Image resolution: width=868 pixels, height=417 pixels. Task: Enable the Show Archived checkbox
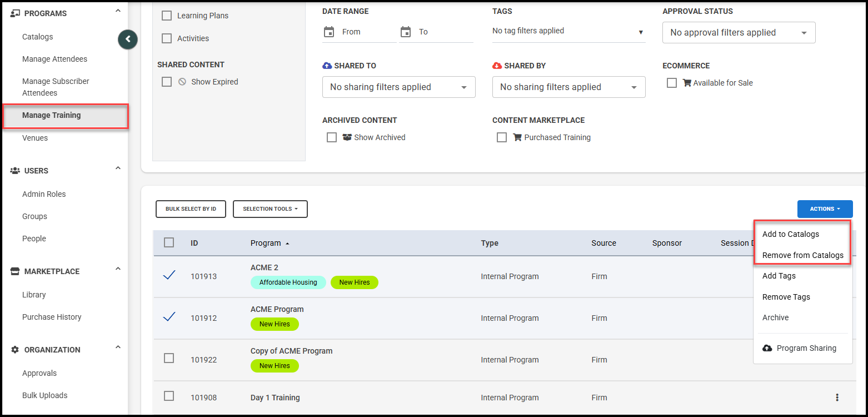332,137
